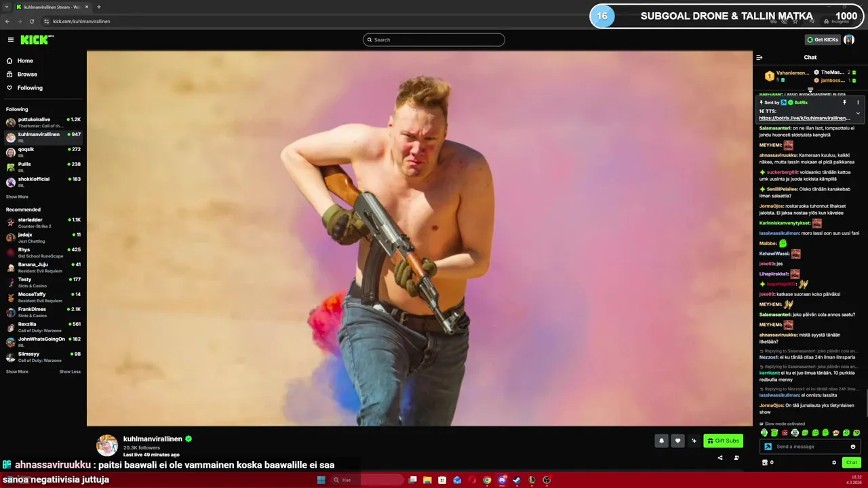Click the kuhlmanvirallinen streamer avatar
868x488 pixels.
coord(107,445)
